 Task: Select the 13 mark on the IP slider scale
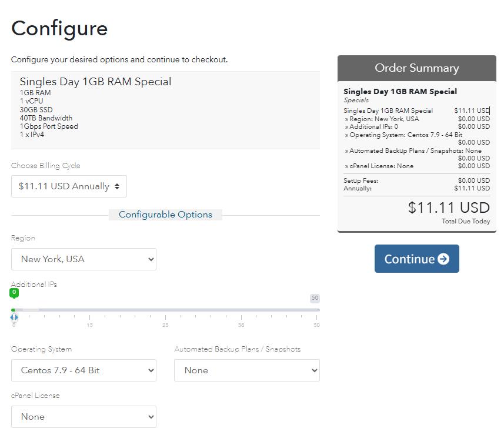[x=89, y=324]
